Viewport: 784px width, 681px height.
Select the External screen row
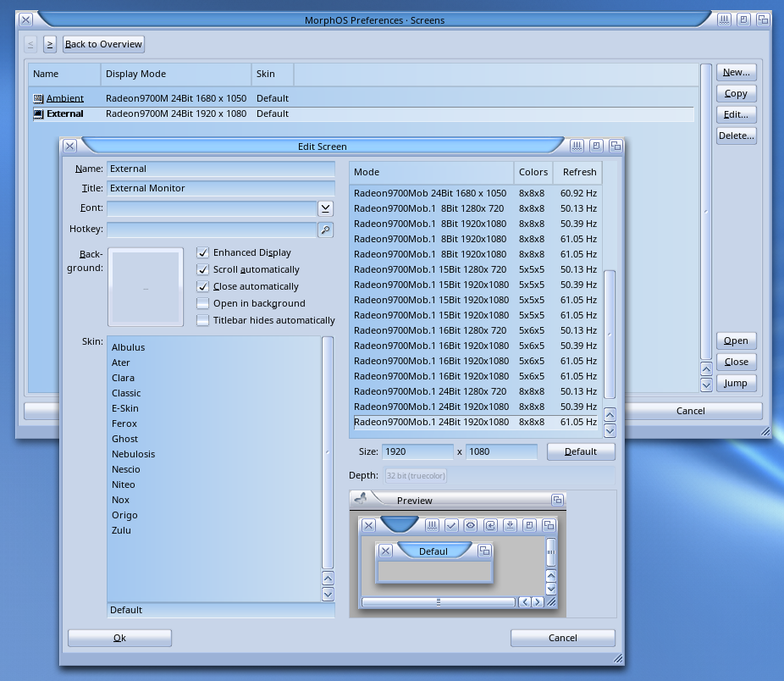coord(363,114)
